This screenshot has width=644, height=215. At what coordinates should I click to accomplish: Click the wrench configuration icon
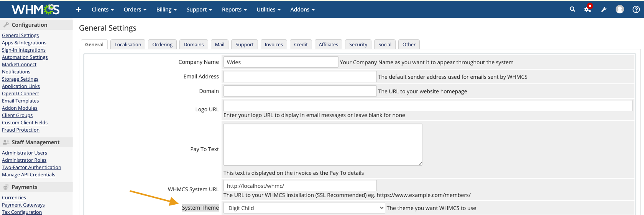click(x=604, y=10)
